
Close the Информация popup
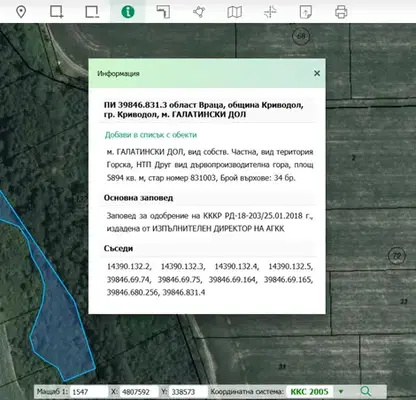[317, 73]
